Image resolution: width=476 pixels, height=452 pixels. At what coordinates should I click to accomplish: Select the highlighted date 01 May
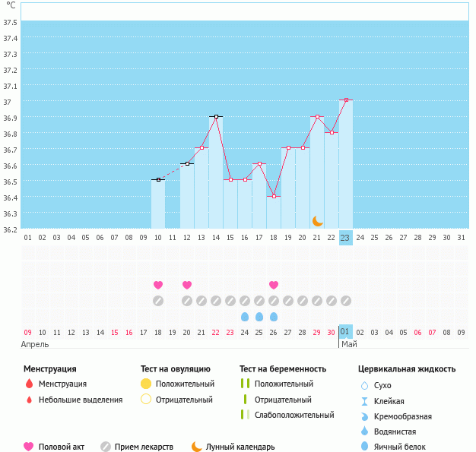[x=345, y=332]
